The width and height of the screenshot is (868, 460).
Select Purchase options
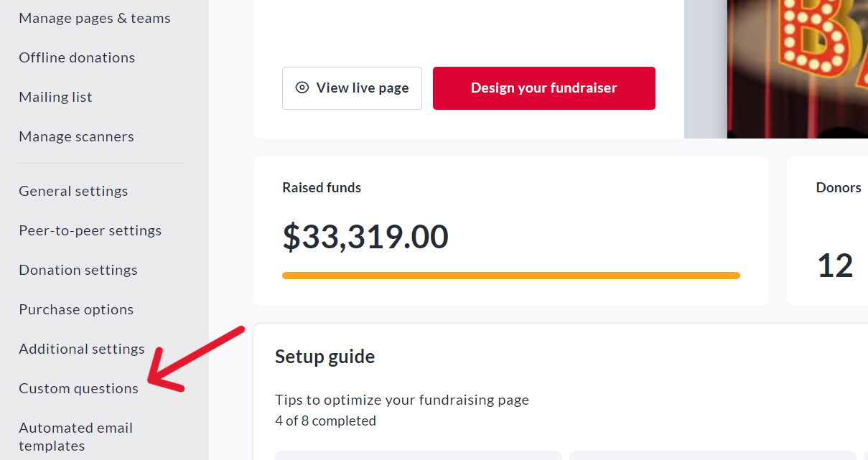tap(76, 309)
